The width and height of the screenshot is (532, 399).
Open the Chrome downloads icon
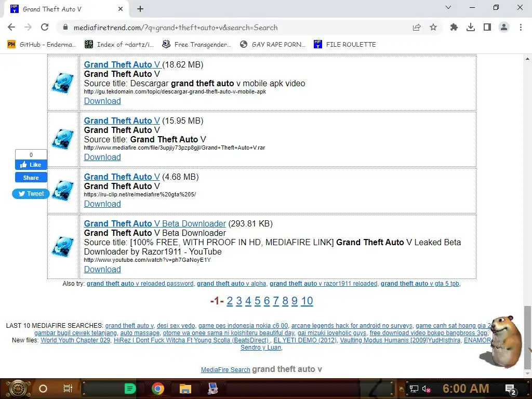pos(471,28)
